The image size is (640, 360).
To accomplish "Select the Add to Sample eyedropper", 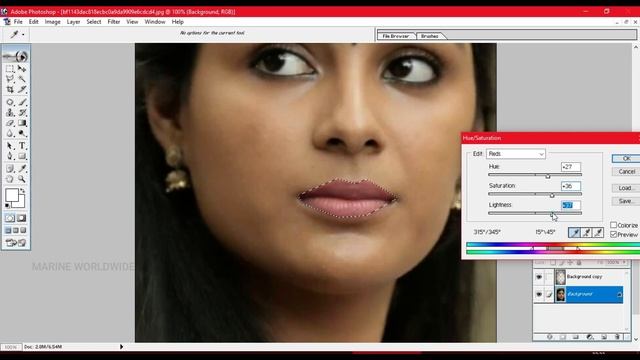I will click(587, 233).
